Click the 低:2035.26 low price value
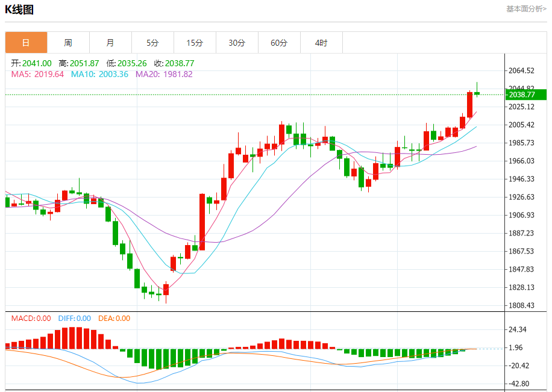The height and width of the screenshot is (392, 552). point(127,63)
